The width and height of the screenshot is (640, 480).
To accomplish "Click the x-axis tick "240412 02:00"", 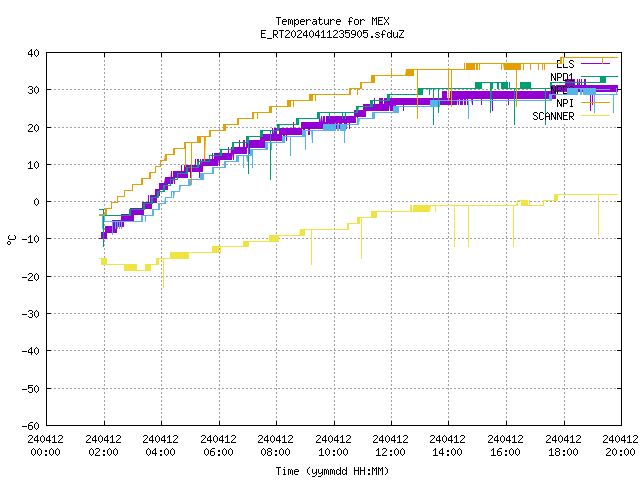I will 104,445.
